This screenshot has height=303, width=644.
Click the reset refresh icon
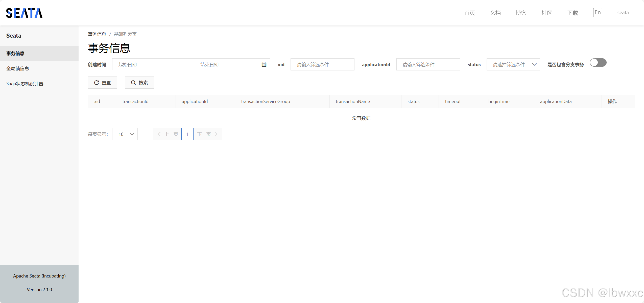(97, 83)
